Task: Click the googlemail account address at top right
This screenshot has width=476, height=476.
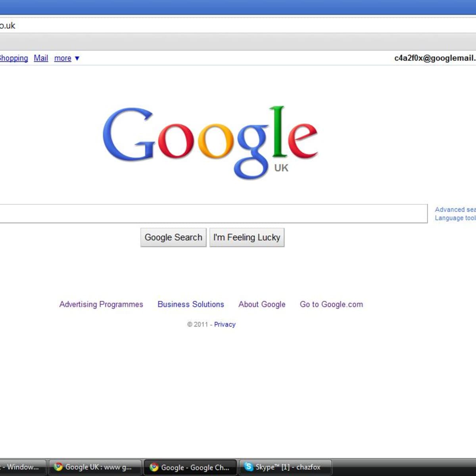Action: click(434, 58)
